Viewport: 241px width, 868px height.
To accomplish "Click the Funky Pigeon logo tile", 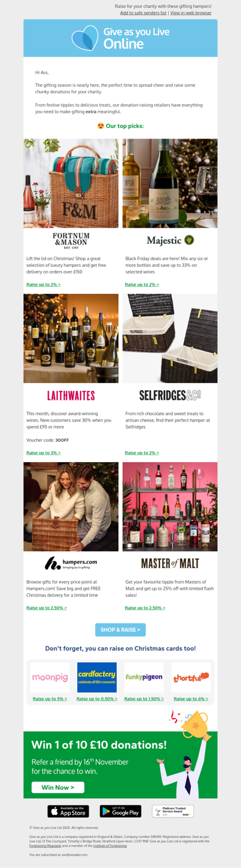I will pyautogui.click(x=144, y=678).
